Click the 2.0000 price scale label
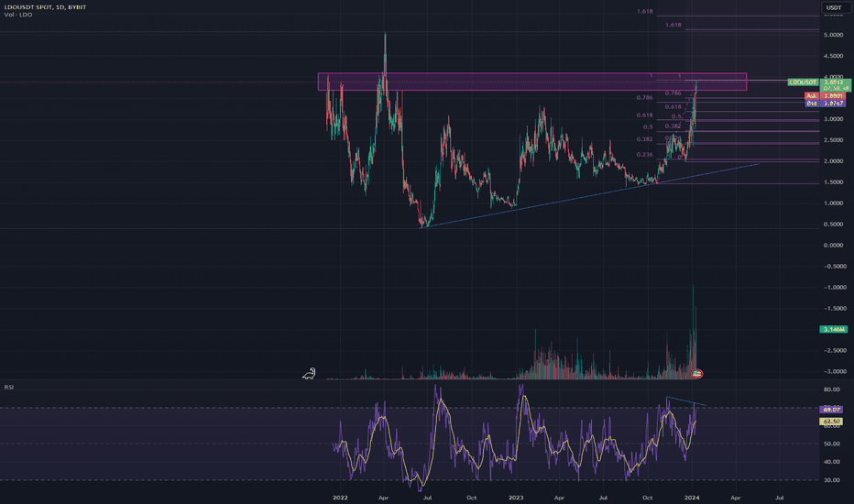Viewport: 854px width, 504px height. point(833,161)
